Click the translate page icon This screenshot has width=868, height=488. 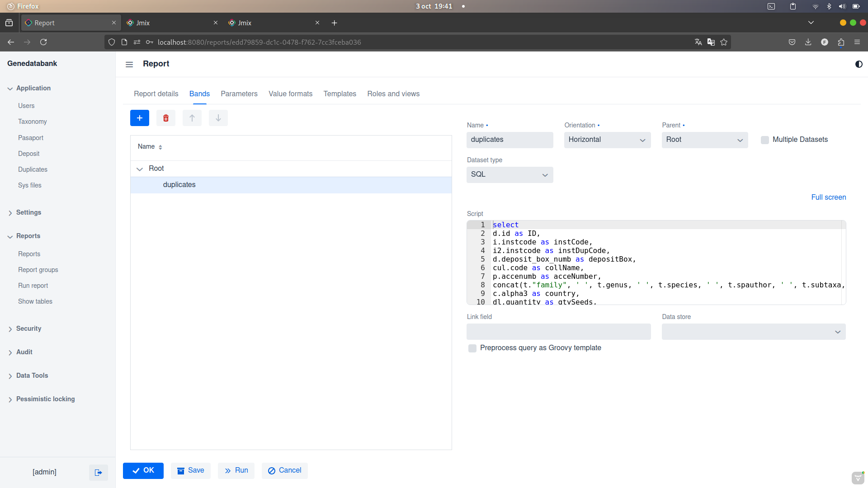(x=698, y=42)
